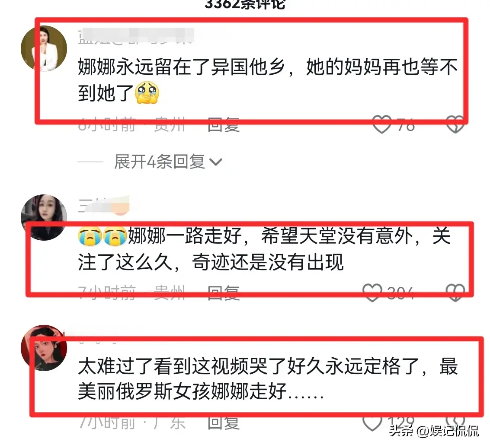Open the second commenter's blurred username
The height and width of the screenshot is (448, 490).
pyautogui.click(x=103, y=205)
